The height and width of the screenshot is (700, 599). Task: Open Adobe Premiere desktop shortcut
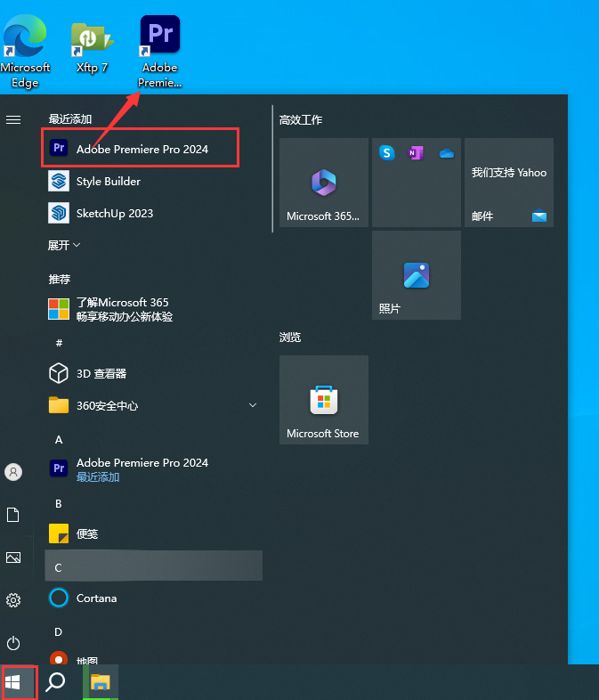(x=159, y=52)
